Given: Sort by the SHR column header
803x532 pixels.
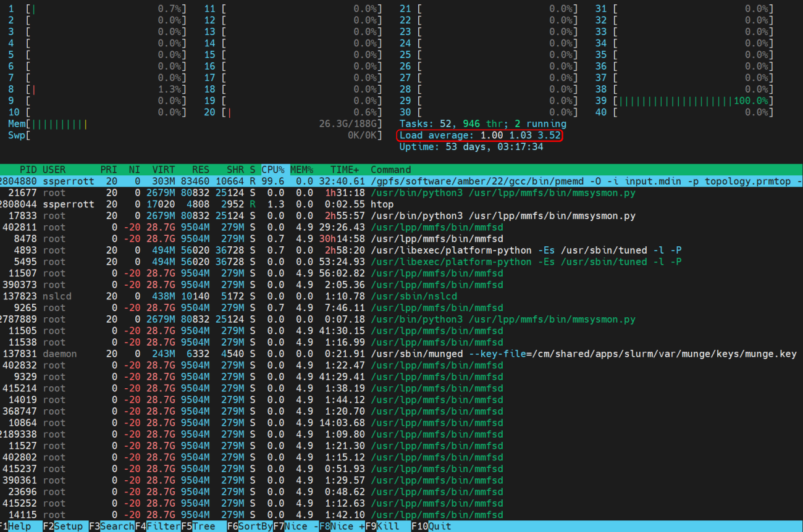Looking at the screenshot, I should (235, 170).
